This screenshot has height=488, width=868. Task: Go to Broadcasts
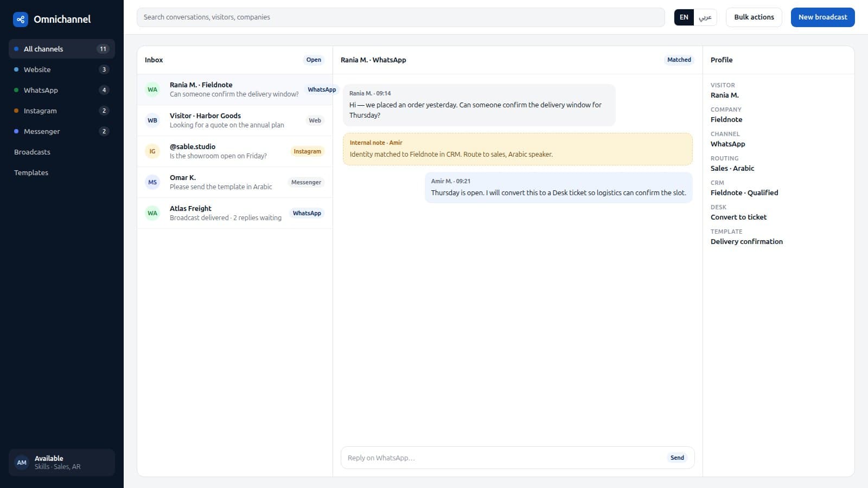(x=62, y=152)
